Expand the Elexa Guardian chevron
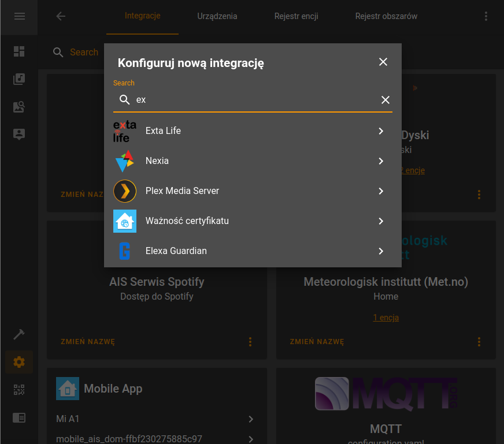The height and width of the screenshot is (444, 504). pyautogui.click(x=380, y=251)
